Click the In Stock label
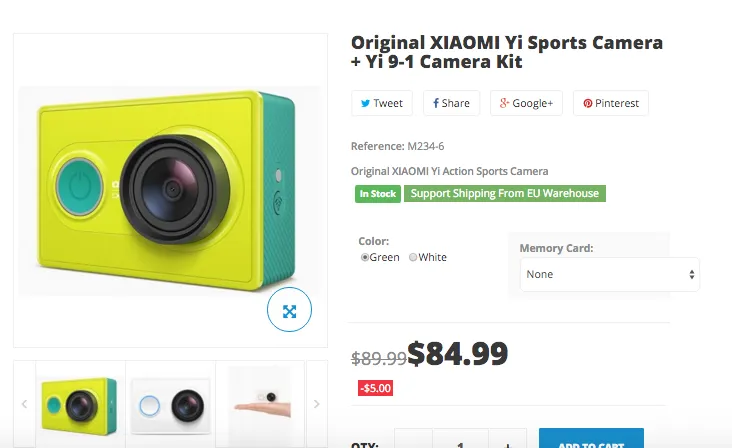This screenshot has width=732, height=448. 377,193
